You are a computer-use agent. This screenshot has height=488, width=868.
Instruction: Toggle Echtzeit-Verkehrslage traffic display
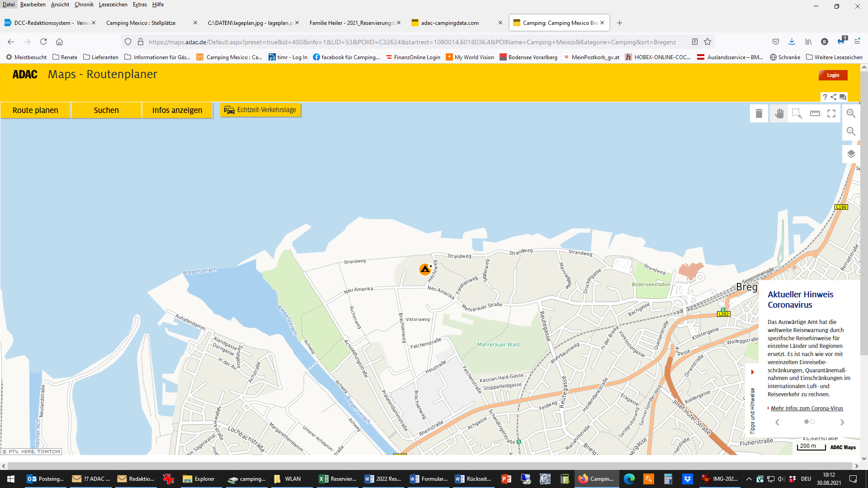pyautogui.click(x=260, y=110)
